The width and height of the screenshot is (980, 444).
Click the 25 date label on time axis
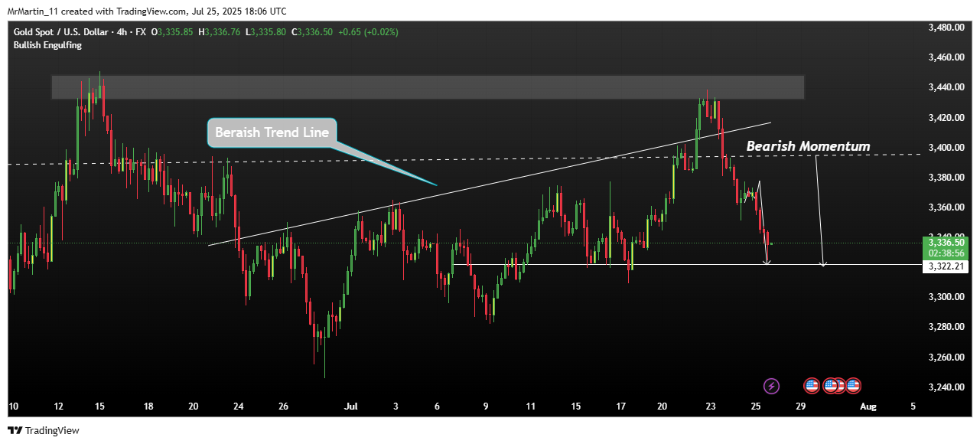click(756, 406)
